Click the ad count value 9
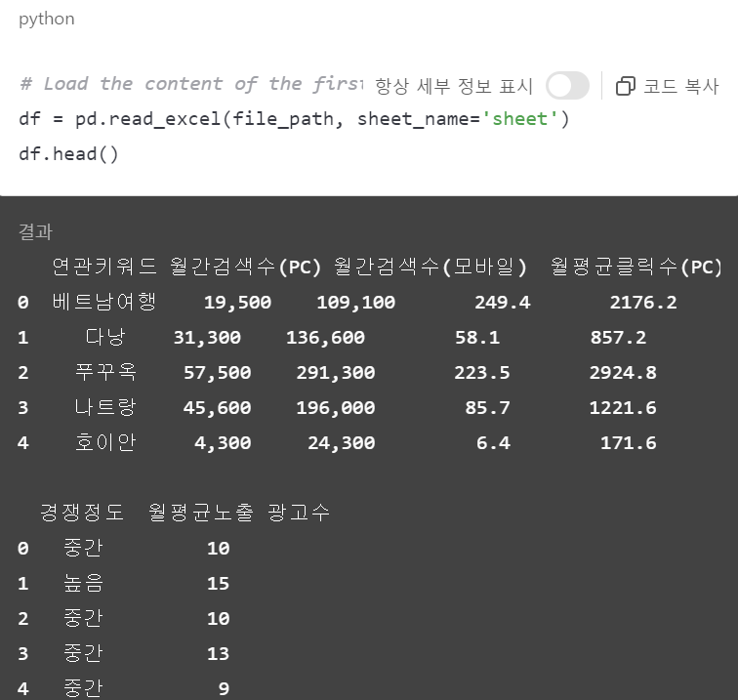Viewport: 738px width, 700px height. coord(225,688)
